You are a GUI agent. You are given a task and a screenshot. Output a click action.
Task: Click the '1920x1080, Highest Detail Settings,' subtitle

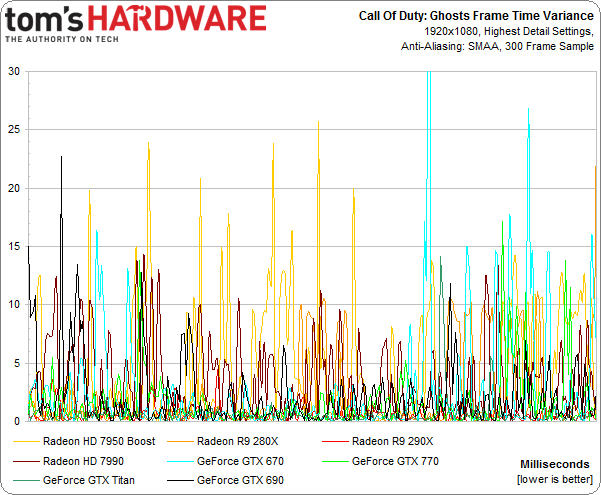(509, 31)
